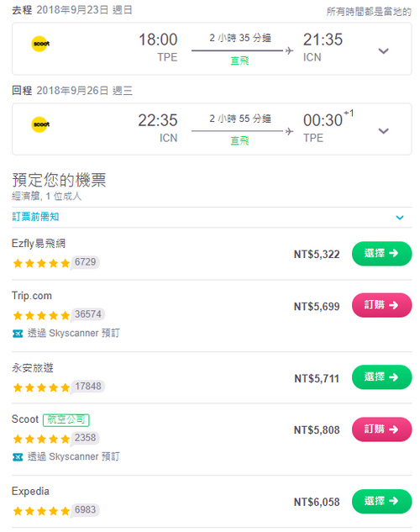Click the Scoot logo on the return flight
Screen dimensions: 420x532
point(40,124)
